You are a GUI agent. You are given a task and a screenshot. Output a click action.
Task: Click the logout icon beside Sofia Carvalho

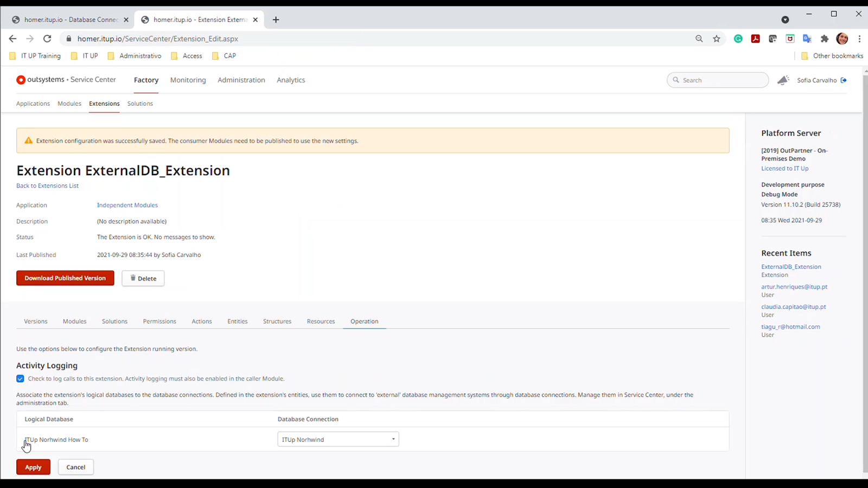pos(844,80)
